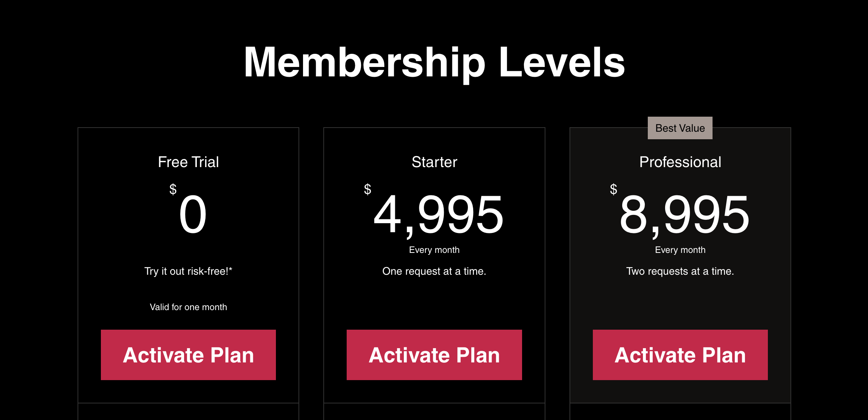Click the $0 price
This screenshot has height=420, width=868.
click(193, 215)
